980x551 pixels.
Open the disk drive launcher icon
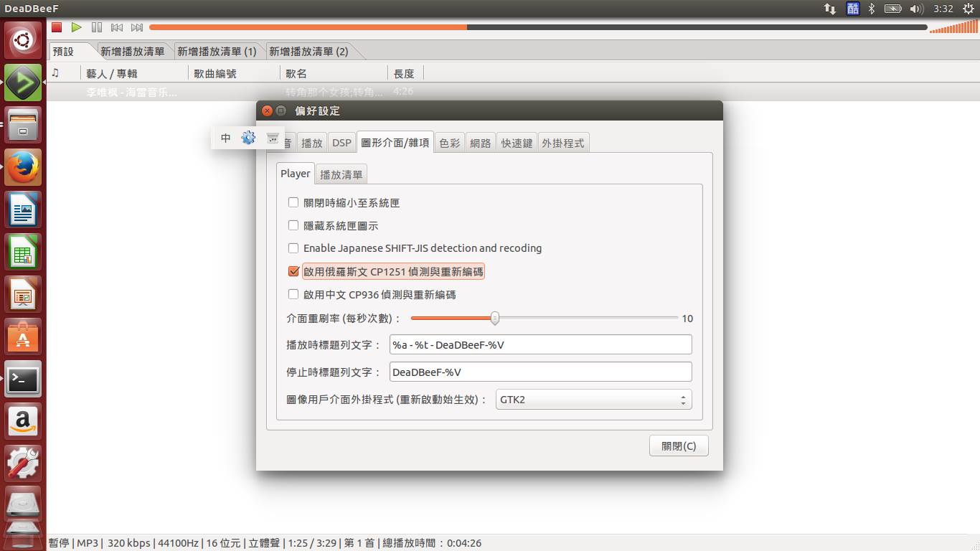tap(23, 505)
